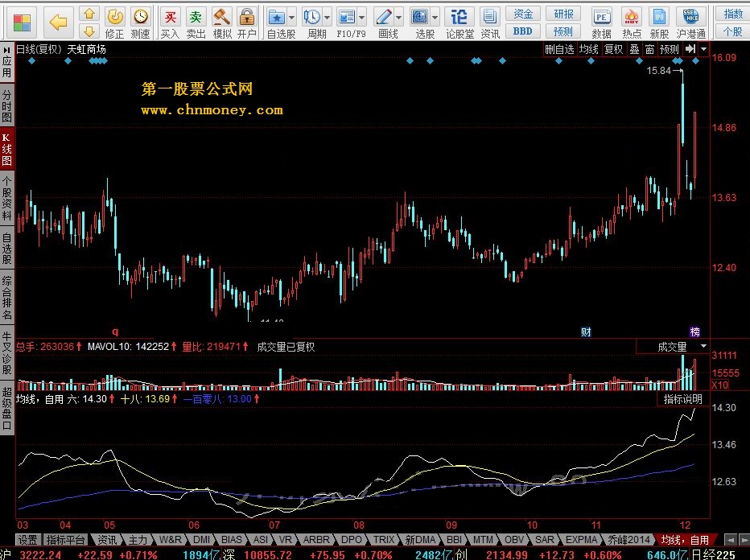The width and height of the screenshot is (750, 560).
Task: Expand the F10/F9 dropdown arrow
Action: point(362,18)
